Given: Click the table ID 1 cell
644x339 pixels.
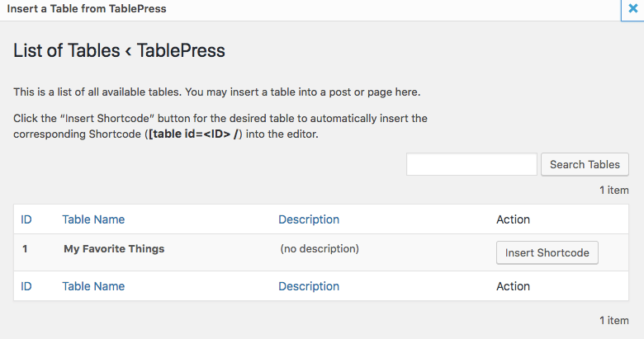Looking at the screenshot, I should pos(25,249).
